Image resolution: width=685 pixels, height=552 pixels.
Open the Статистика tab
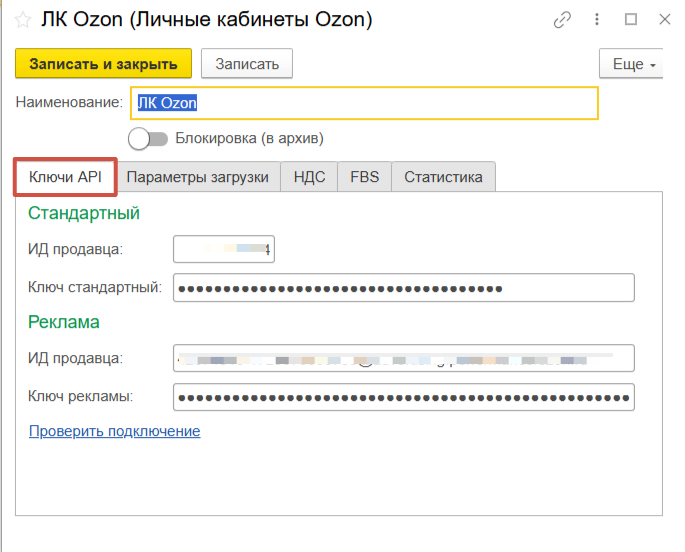pos(443,177)
